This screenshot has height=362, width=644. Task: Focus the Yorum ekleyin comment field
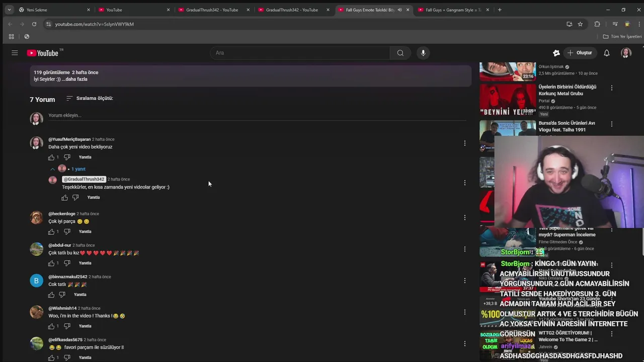click(x=257, y=116)
